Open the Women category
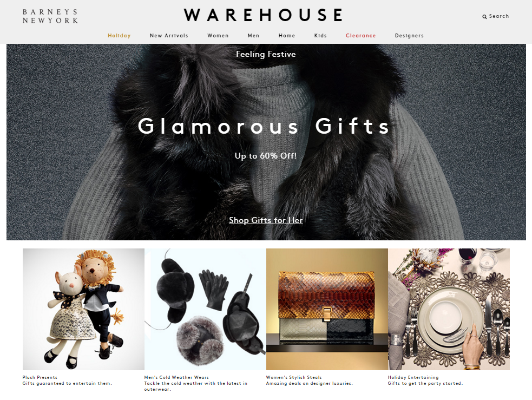Screen dimensions: 532x400 point(218,36)
